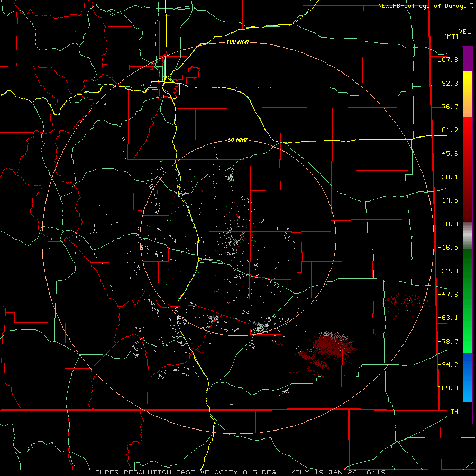Select the -0.9 scale value
This screenshot has height=476, width=476.
tap(450, 224)
